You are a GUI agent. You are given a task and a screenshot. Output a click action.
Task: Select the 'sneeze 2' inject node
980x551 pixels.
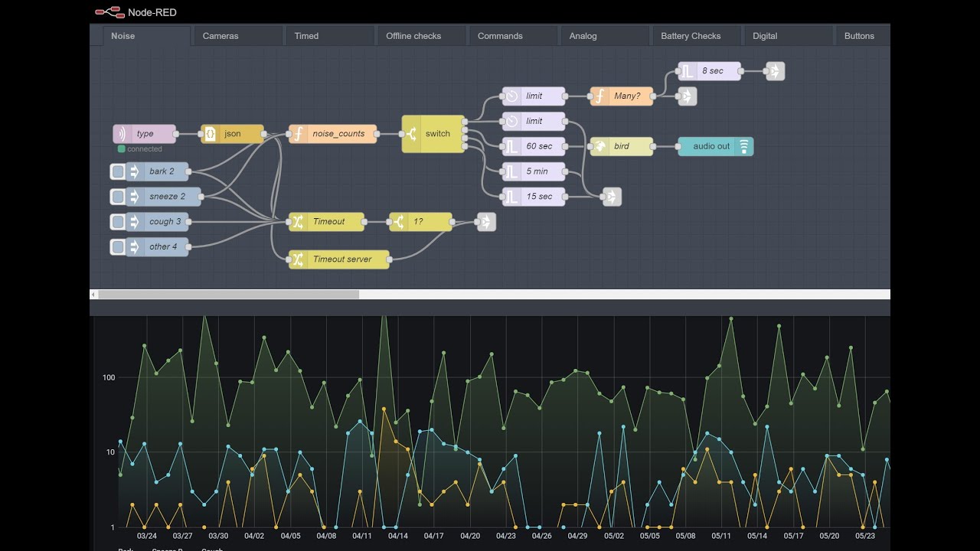click(x=163, y=197)
